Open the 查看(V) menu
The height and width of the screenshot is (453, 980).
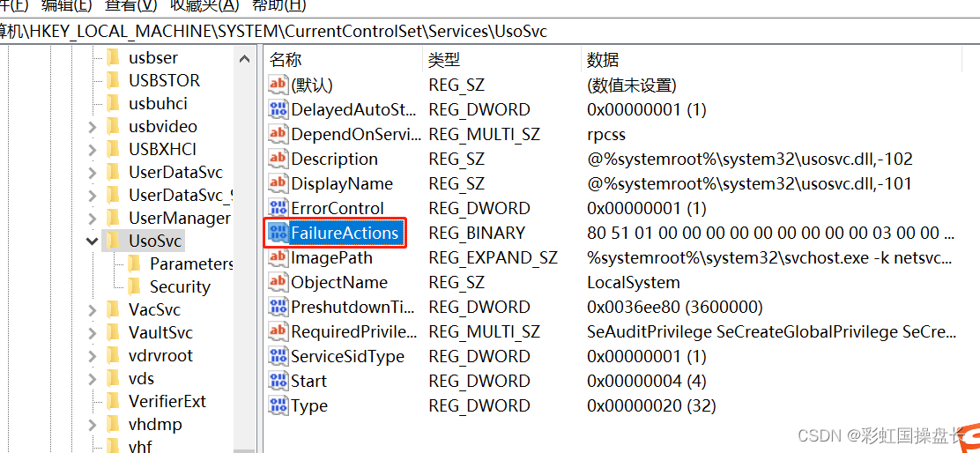click(131, 5)
